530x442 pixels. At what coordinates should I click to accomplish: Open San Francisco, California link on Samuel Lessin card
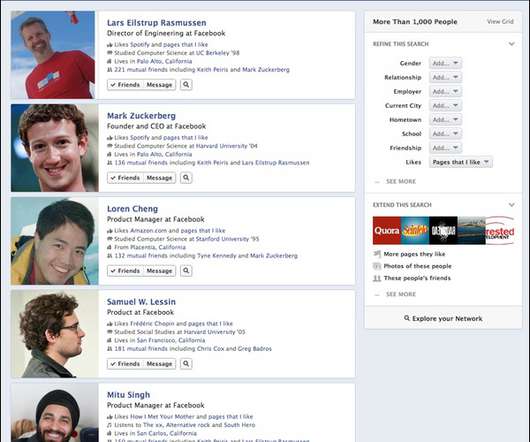click(171, 340)
